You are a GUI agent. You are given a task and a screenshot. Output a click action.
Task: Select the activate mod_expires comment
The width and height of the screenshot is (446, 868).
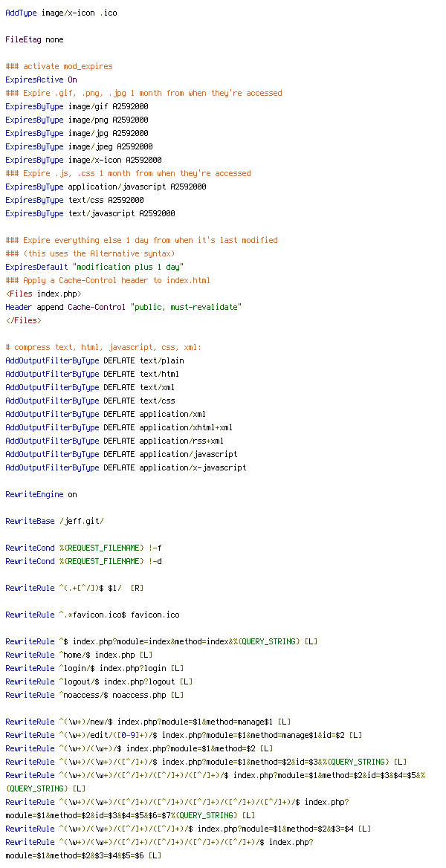point(59,66)
